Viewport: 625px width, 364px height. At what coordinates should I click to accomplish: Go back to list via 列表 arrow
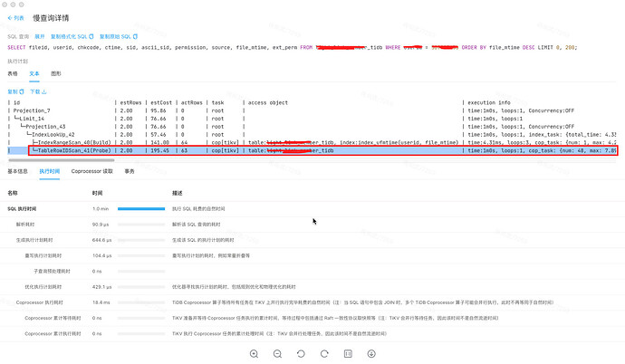tap(17, 16)
